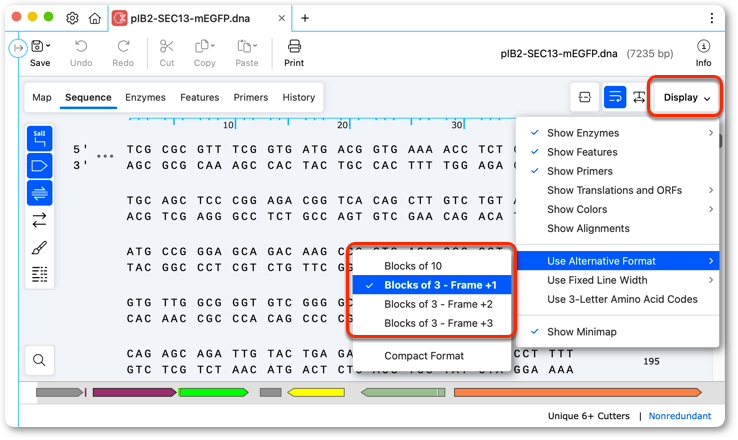Image resolution: width=738 pixels, height=440 pixels.
Task: Click the purple feature in minimap
Action: [x=135, y=392]
